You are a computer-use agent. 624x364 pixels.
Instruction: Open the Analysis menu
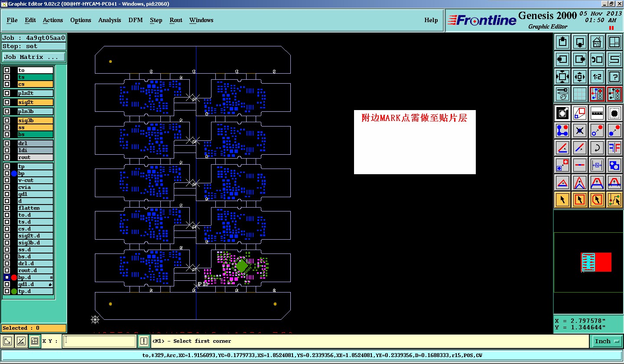[110, 20]
